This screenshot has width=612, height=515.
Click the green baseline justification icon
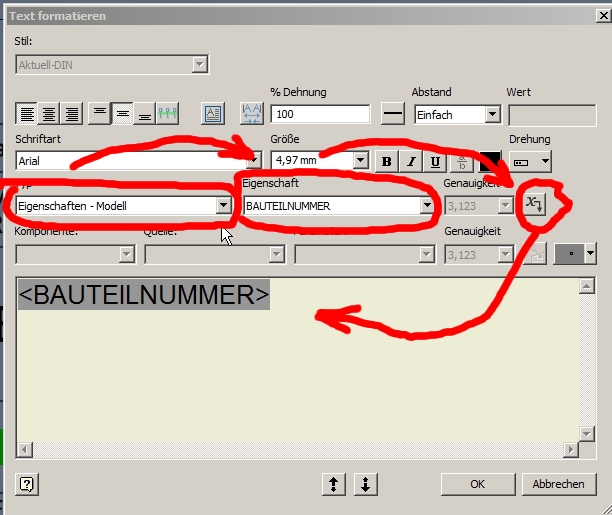coord(167,114)
